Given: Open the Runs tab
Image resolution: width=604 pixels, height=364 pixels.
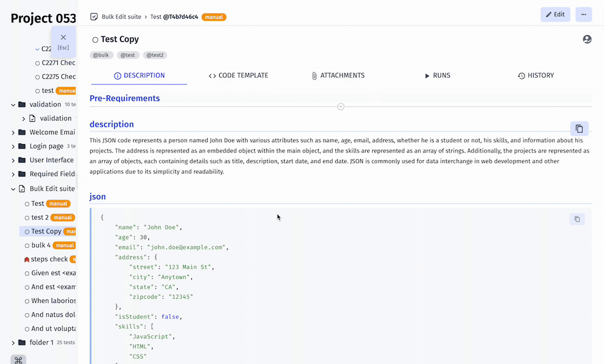Looking at the screenshot, I should tap(437, 76).
